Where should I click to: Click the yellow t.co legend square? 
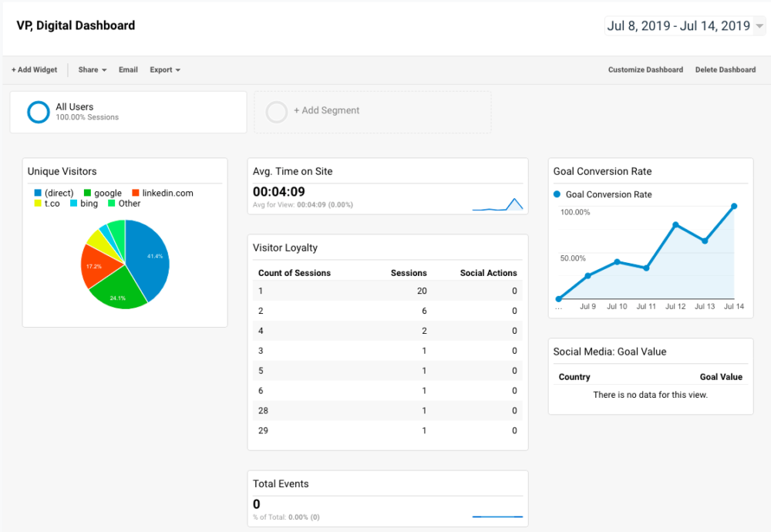click(x=36, y=204)
